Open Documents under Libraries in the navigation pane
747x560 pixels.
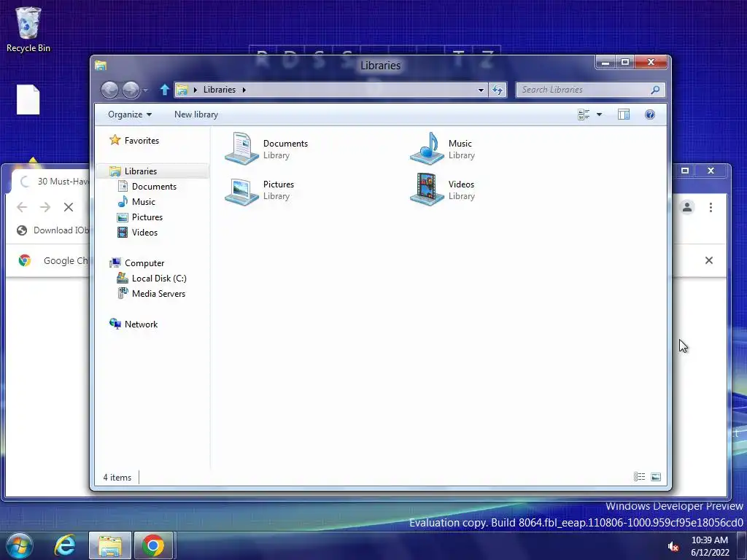154,186
